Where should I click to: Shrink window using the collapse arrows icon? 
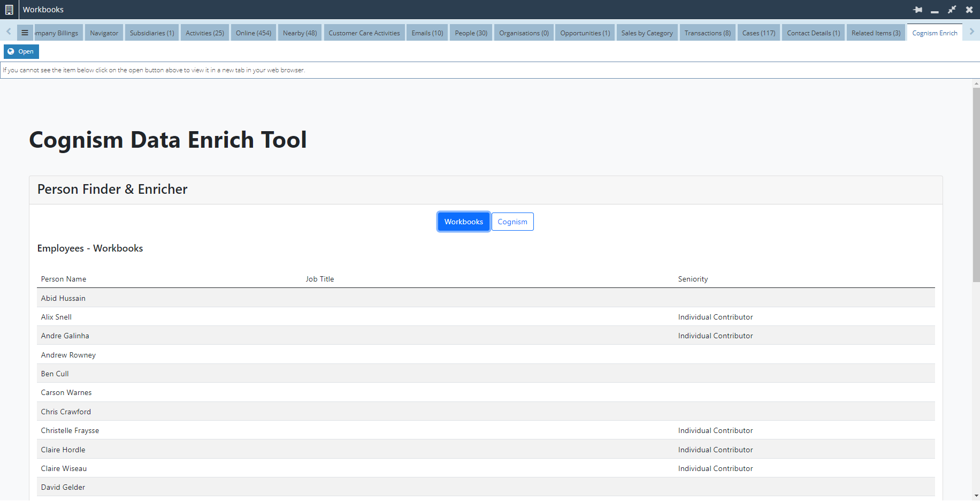pyautogui.click(x=952, y=10)
